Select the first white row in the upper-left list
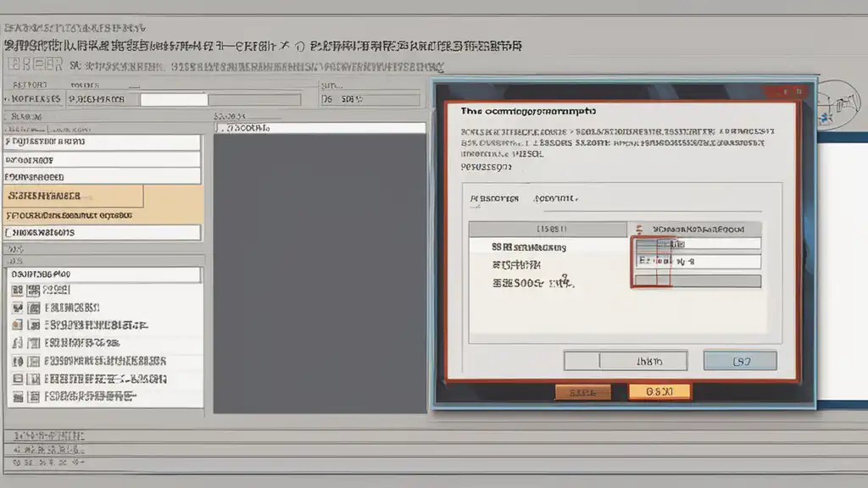This screenshot has width=868, height=488. (x=103, y=142)
